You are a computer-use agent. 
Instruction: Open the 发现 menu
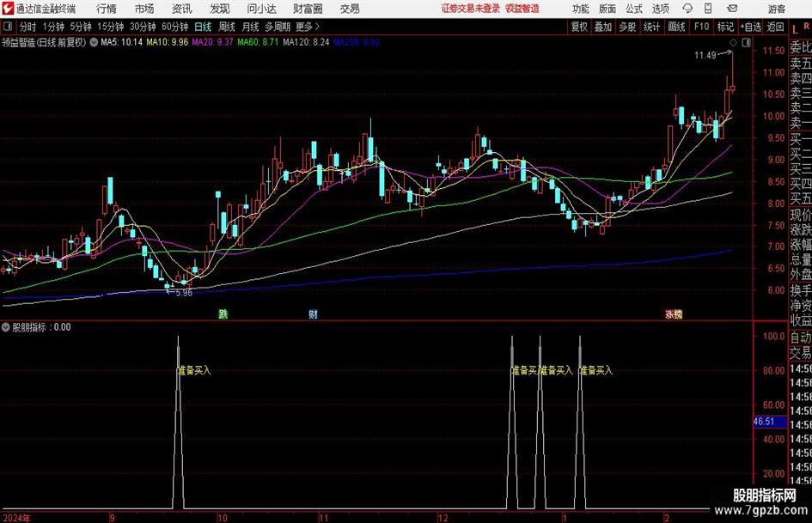[220, 9]
